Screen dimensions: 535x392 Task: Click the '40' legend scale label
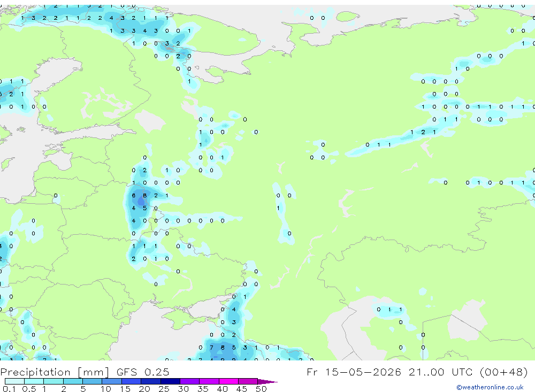[x=223, y=389]
